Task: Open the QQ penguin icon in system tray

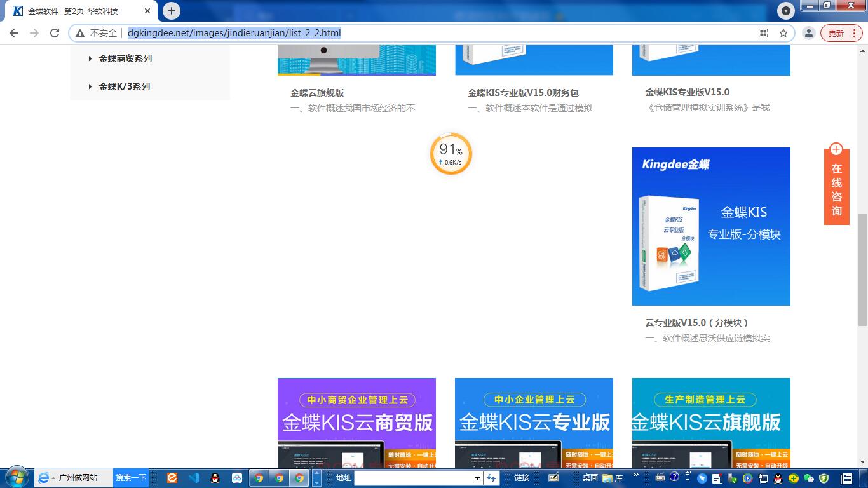Action: click(x=778, y=478)
